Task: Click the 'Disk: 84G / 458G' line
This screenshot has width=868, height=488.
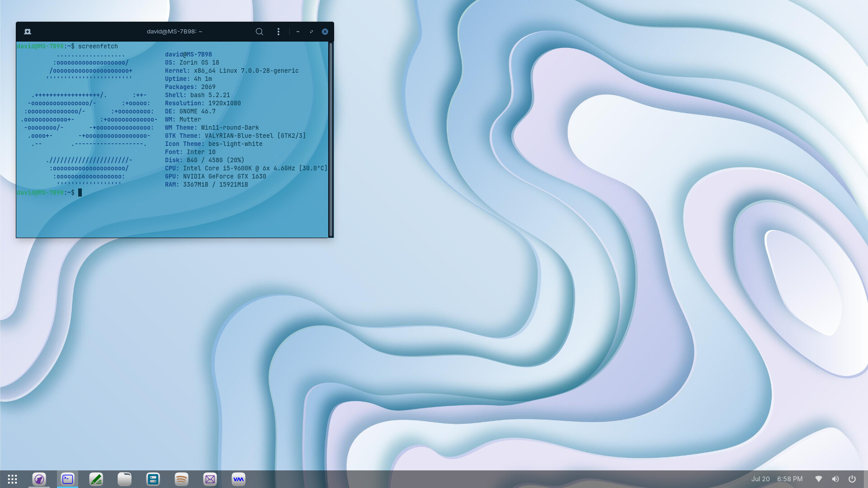Action: [x=205, y=160]
